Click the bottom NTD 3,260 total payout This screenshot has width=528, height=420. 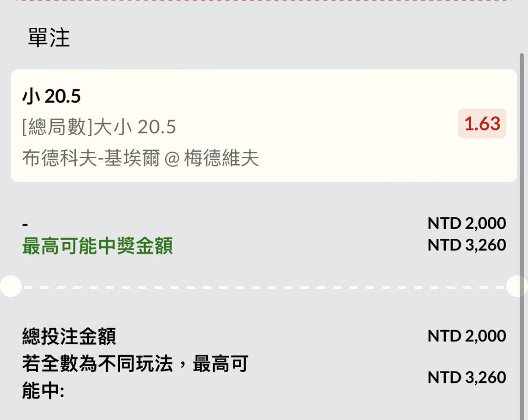(x=466, y=378)
